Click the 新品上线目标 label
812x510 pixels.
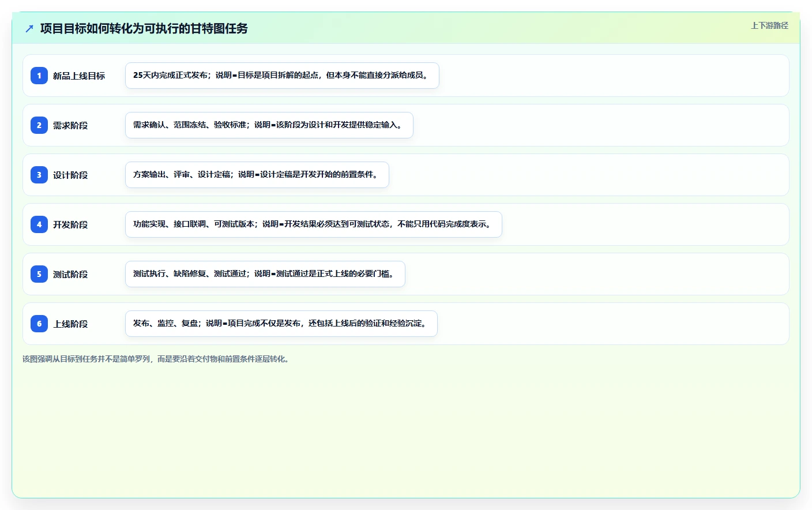(79, 76)
